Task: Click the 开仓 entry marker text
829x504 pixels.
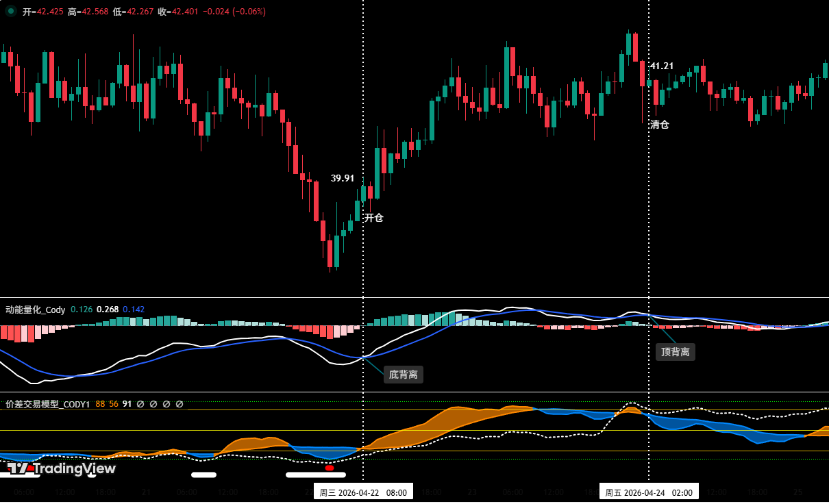Action: [x=374, y=218]
